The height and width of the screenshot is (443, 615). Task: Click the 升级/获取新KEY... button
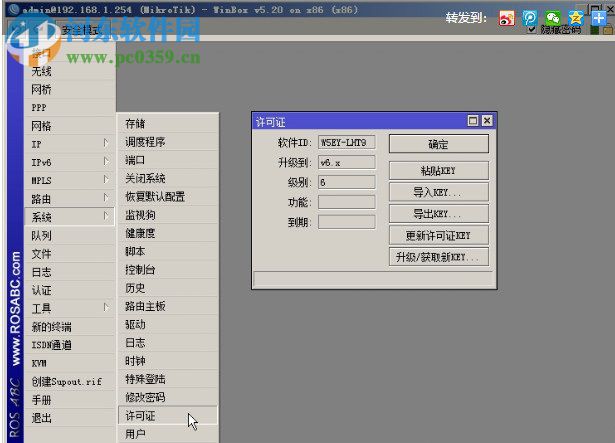(x=439, y=257)
